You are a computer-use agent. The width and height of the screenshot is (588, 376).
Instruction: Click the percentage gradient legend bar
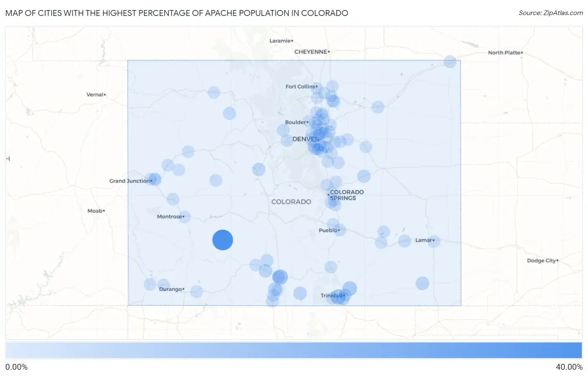click(294, 350)
